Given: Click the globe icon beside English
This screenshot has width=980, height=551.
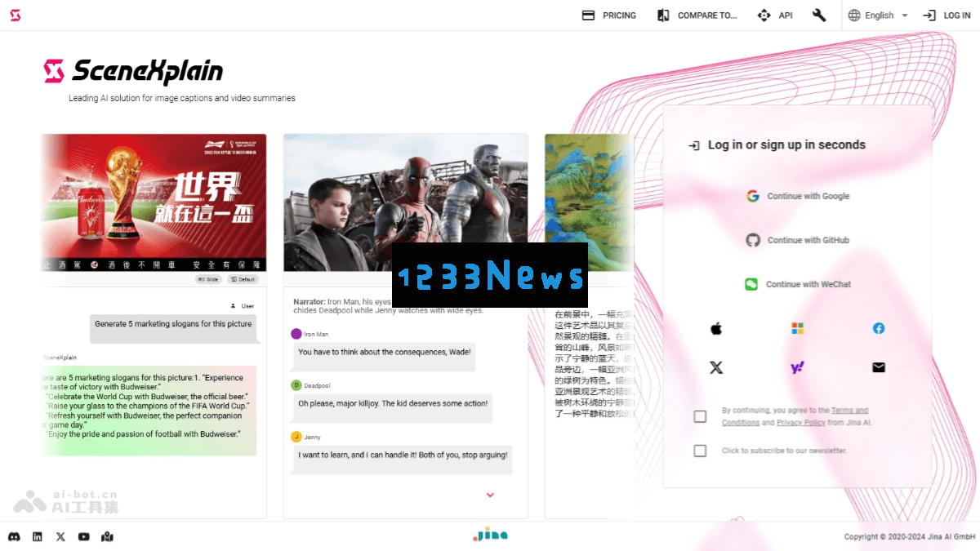Looking at the screenshot, I should tap(854, 16).
